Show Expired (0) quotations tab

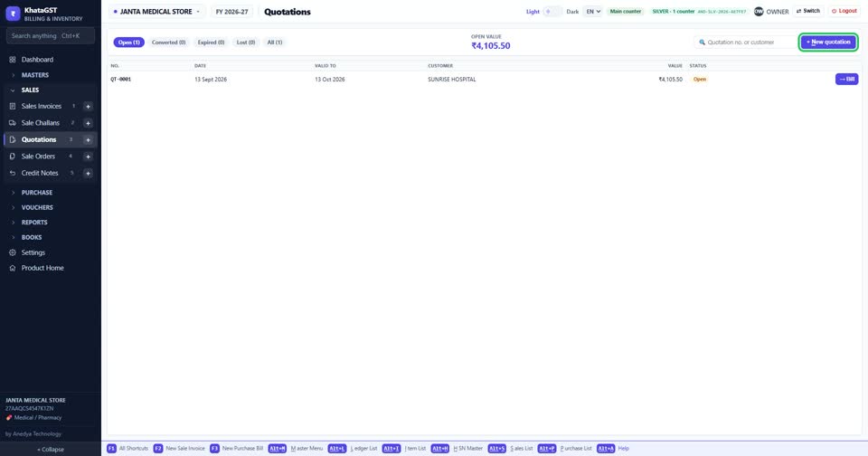(x=211, y=43)
